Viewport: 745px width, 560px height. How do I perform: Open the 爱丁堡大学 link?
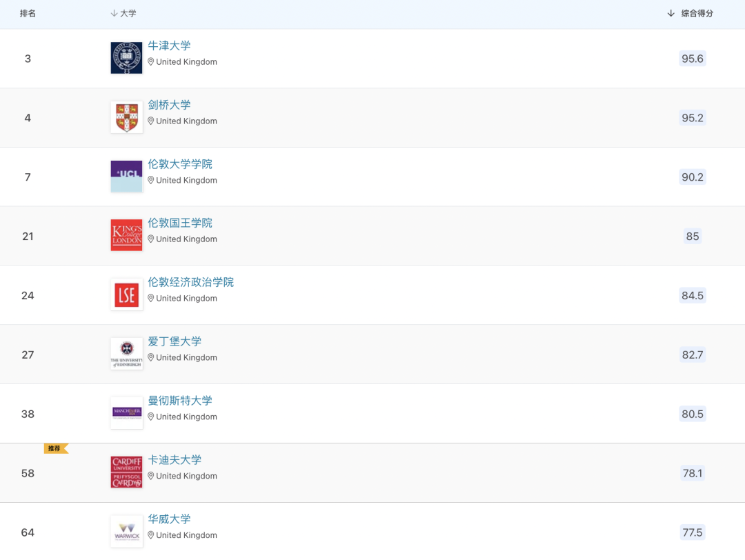tap(175, 341)
